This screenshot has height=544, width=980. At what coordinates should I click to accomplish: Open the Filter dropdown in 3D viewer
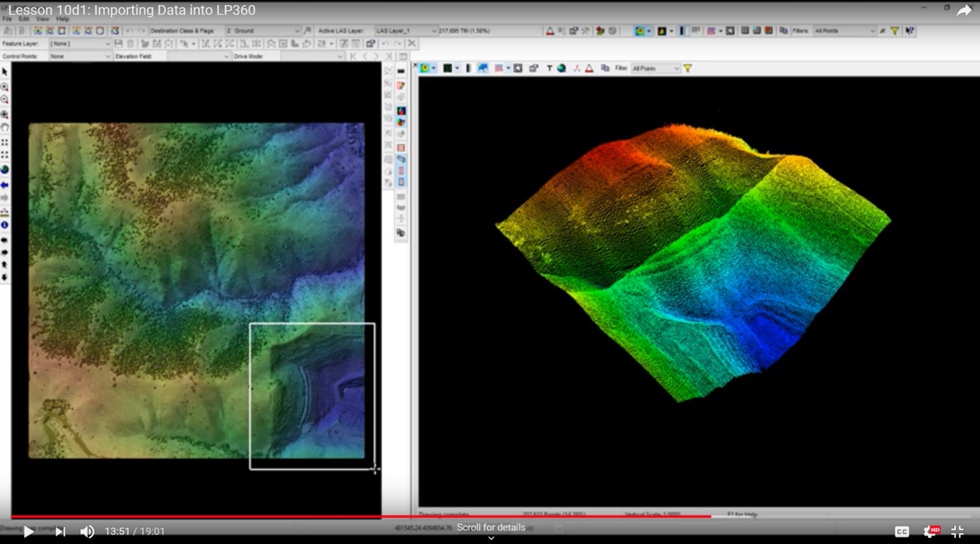[656, 68]
